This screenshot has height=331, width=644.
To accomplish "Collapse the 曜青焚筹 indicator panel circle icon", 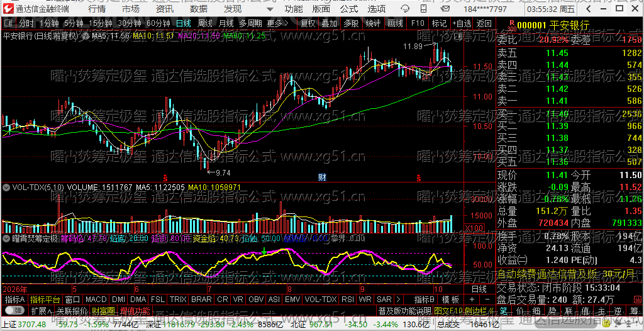I will [x=6, y=238].
